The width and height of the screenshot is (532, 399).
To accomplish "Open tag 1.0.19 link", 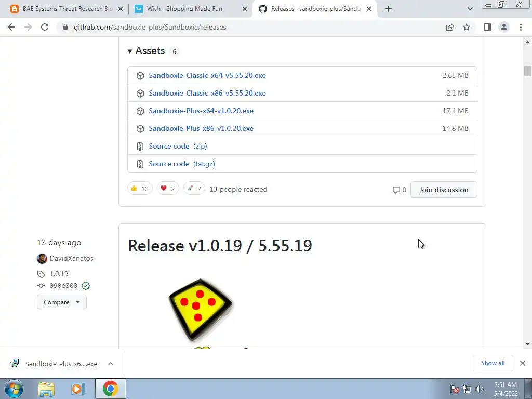I will pyautogui.click(x=59, y=274).
